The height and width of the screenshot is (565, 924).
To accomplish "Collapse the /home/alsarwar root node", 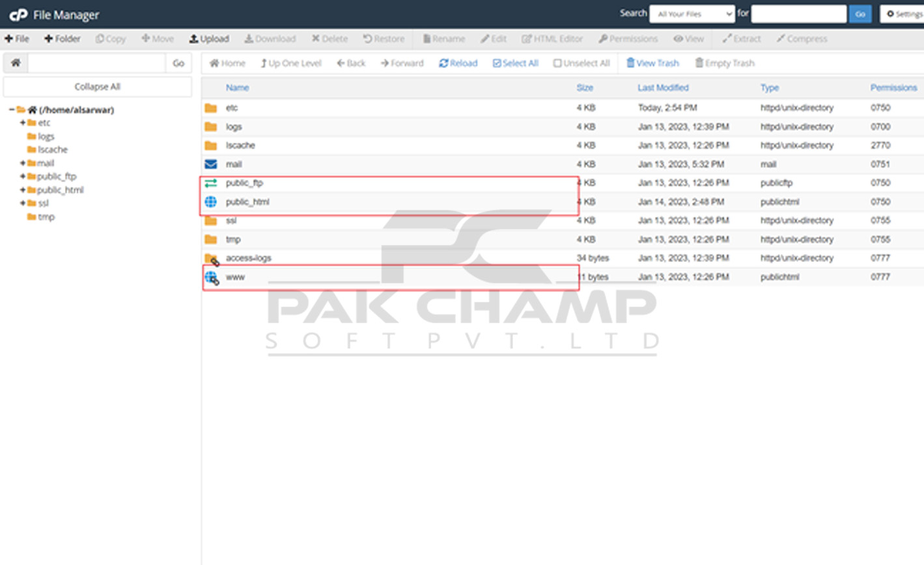I will click(x=12, y=109).
